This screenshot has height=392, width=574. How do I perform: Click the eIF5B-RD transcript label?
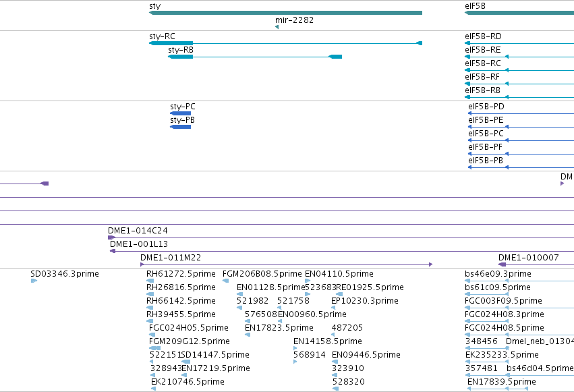(x=483, y=36)
